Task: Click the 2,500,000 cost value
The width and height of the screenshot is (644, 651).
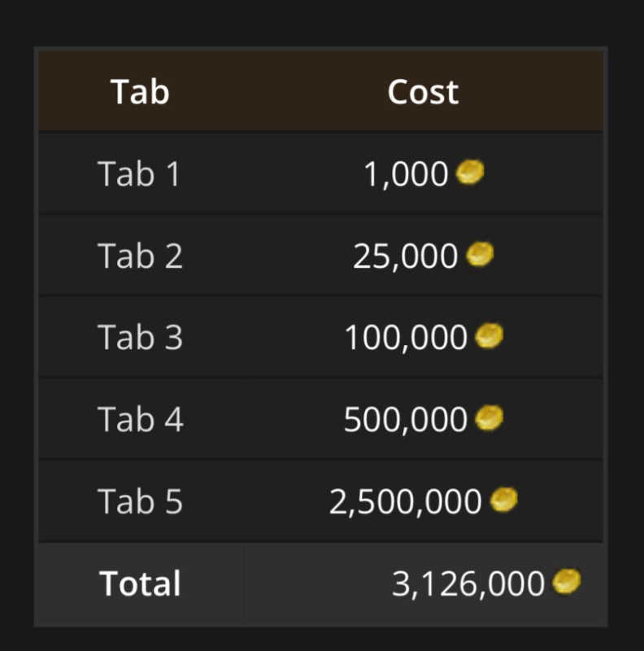Action: [x=406, y=501]
